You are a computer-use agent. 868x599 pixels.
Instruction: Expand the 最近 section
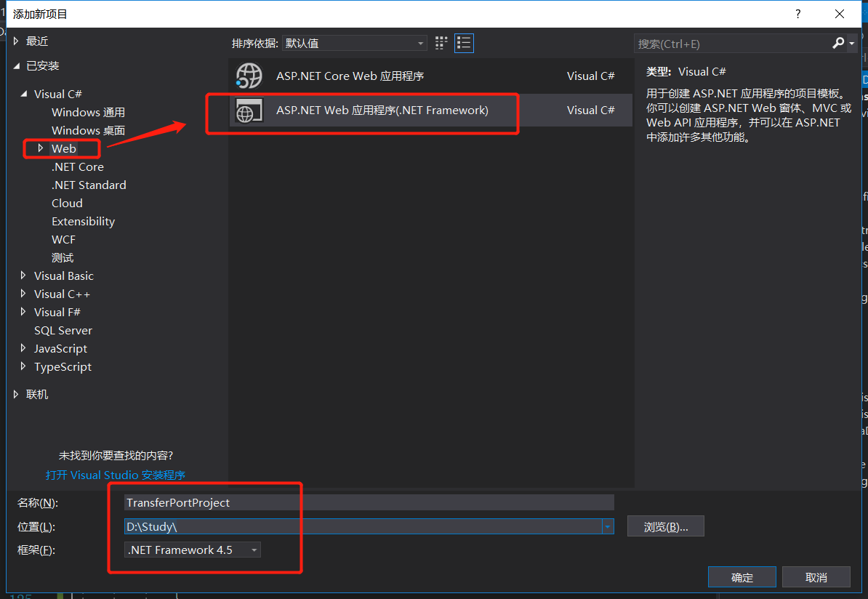[x=16, y=41]
